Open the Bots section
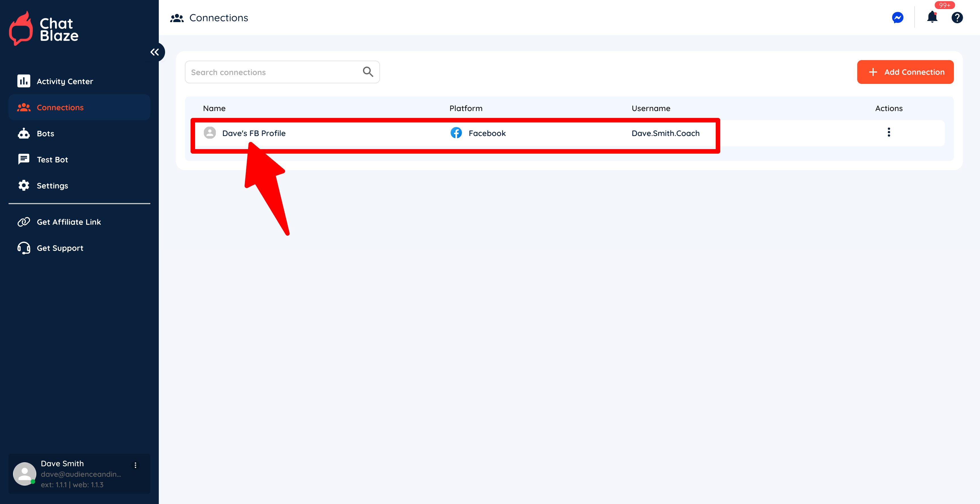 coord(45,134)
